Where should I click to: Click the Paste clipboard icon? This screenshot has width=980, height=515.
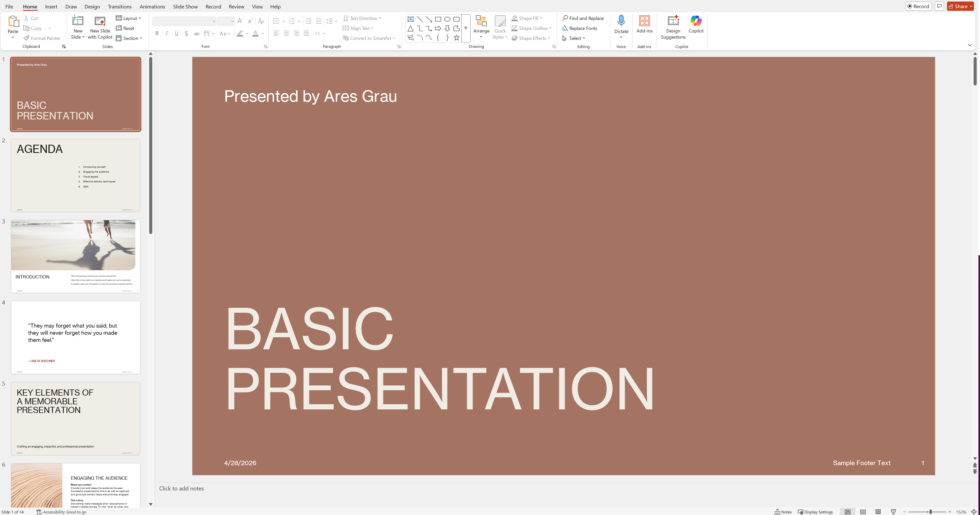point(13,21)
